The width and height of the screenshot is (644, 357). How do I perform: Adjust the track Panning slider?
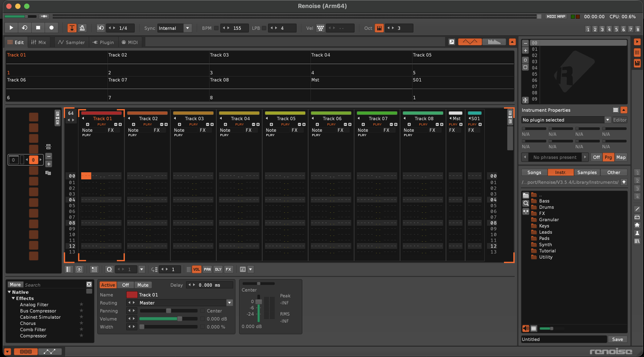[x=169, y=311]
